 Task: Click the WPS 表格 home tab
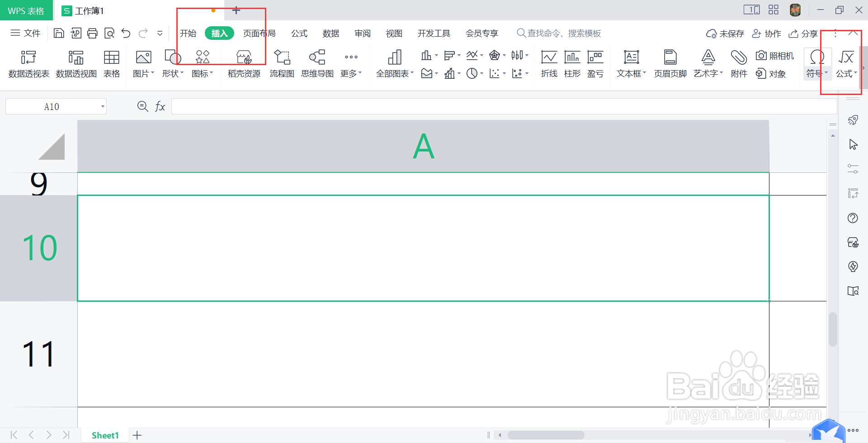(x=26, y=10)
